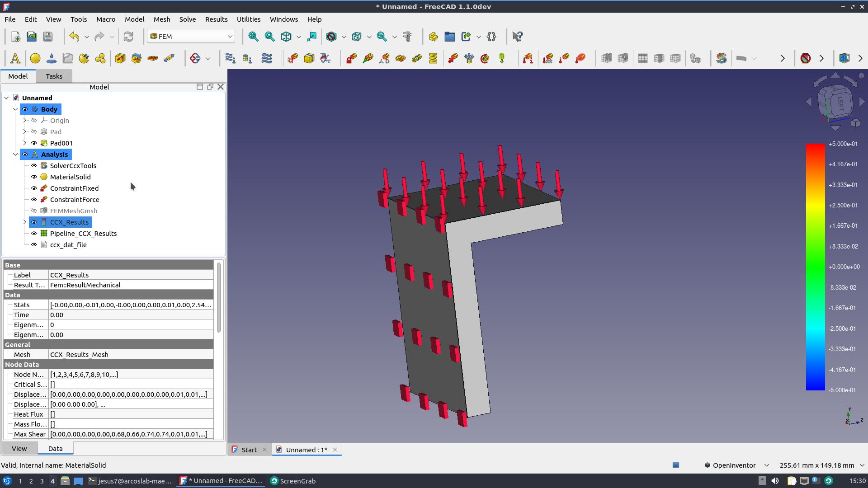
Task: Create a new document with the toolbar icon
Action: pos(15,37)
